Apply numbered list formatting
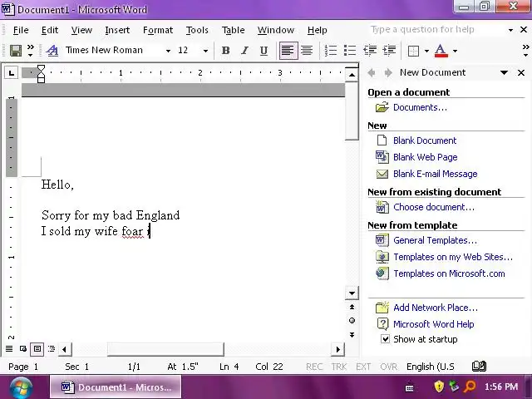 (331, 51)
